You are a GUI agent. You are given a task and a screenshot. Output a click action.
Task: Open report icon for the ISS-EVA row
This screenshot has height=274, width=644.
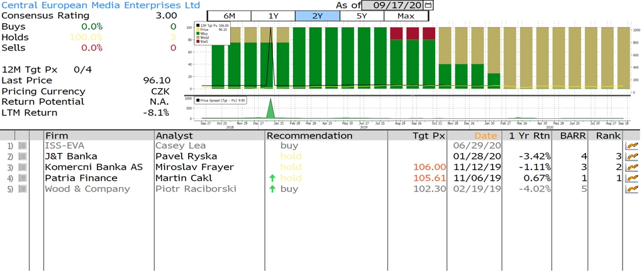pos(631,146)
